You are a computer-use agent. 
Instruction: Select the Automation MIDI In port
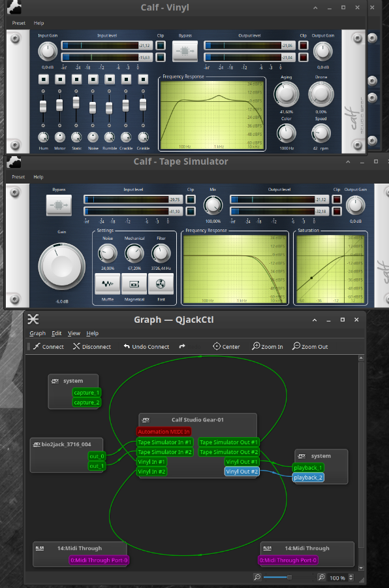click(164, 432)
